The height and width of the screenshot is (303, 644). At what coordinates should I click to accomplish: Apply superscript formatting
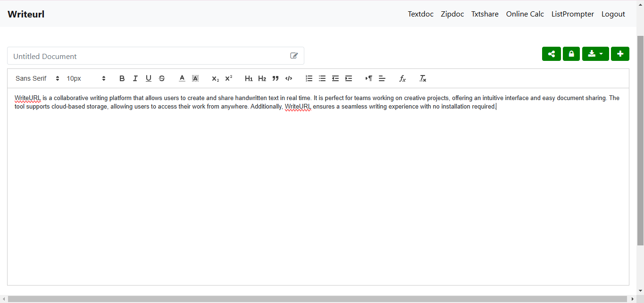pos(228,78)
